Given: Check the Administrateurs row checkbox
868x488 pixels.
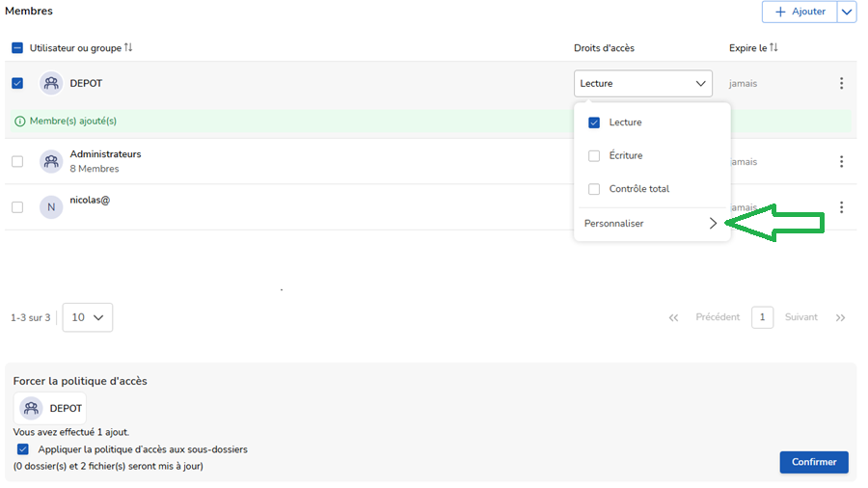Looking at the screenshot, I should pos(17,162).
